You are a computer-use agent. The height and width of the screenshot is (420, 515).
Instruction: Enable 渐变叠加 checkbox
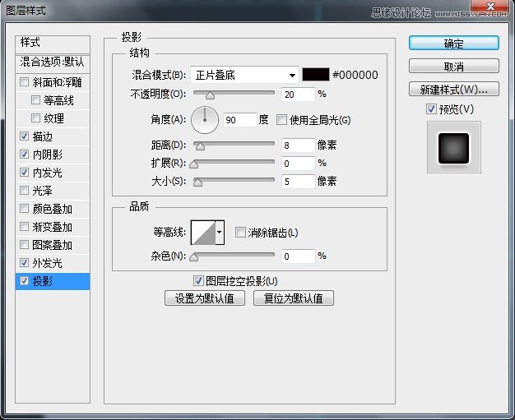[25, 226]
